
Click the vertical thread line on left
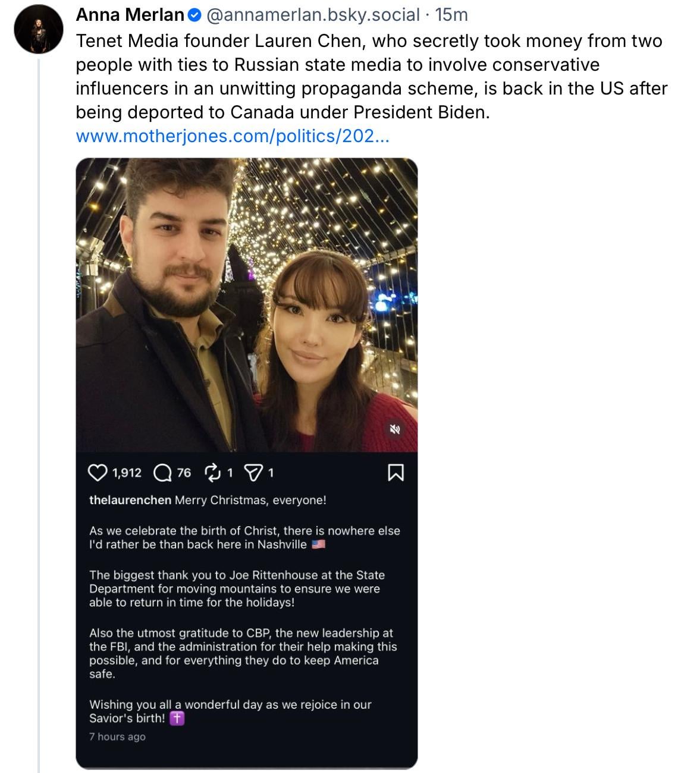coord(39,416)
